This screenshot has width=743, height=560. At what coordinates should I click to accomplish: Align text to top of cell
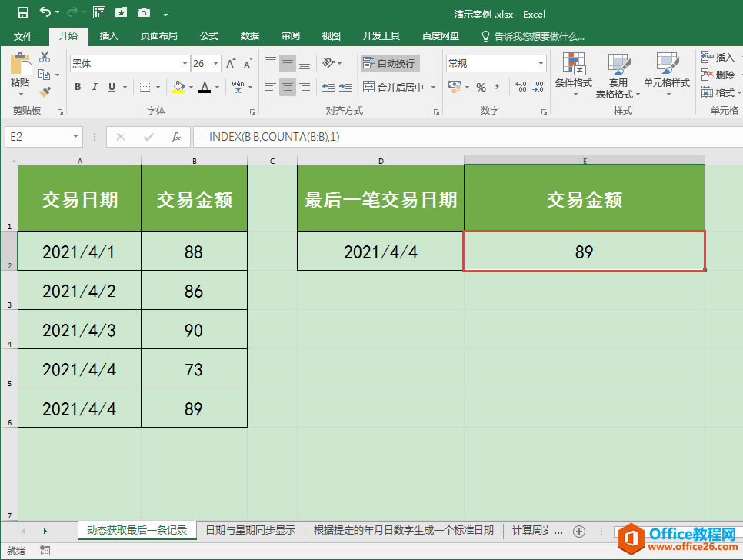point(271,62)
